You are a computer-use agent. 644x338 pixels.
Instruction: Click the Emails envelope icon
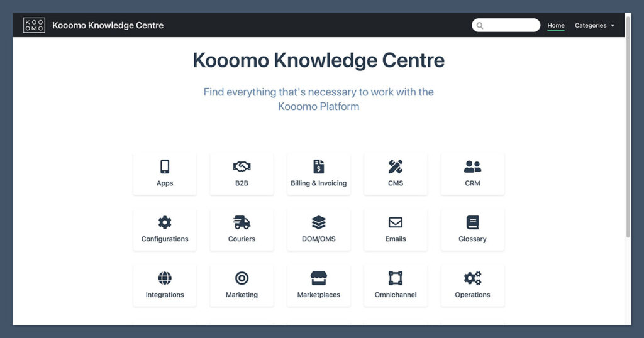coord(396,222)
